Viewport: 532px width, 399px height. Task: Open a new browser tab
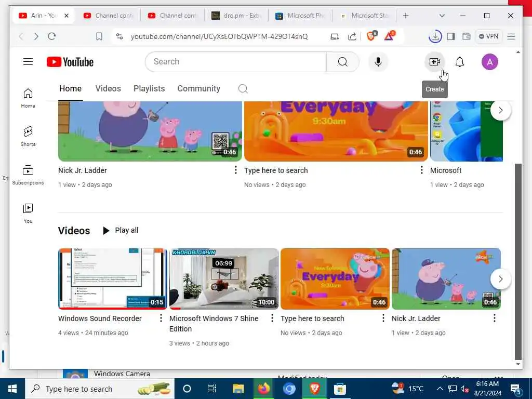tap(406, 16)
